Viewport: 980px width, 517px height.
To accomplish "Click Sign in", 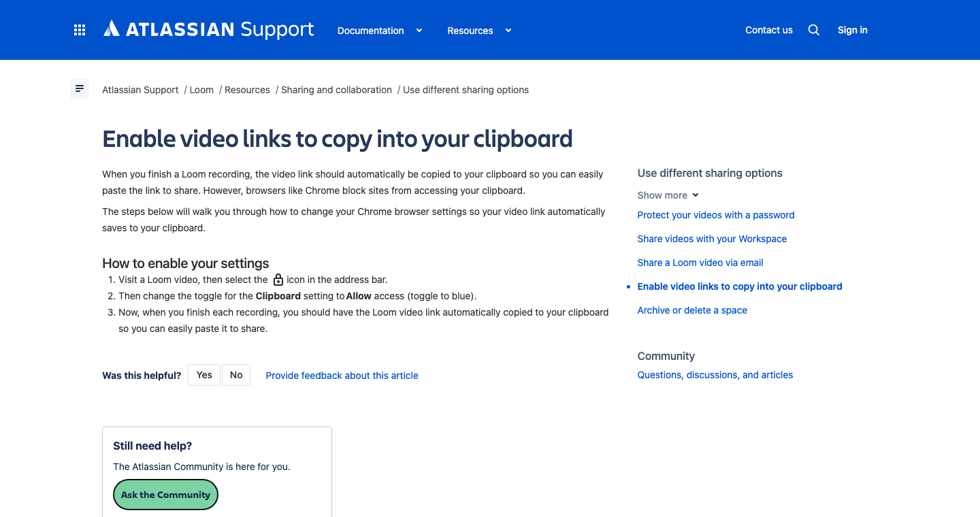I will [853, 30].
